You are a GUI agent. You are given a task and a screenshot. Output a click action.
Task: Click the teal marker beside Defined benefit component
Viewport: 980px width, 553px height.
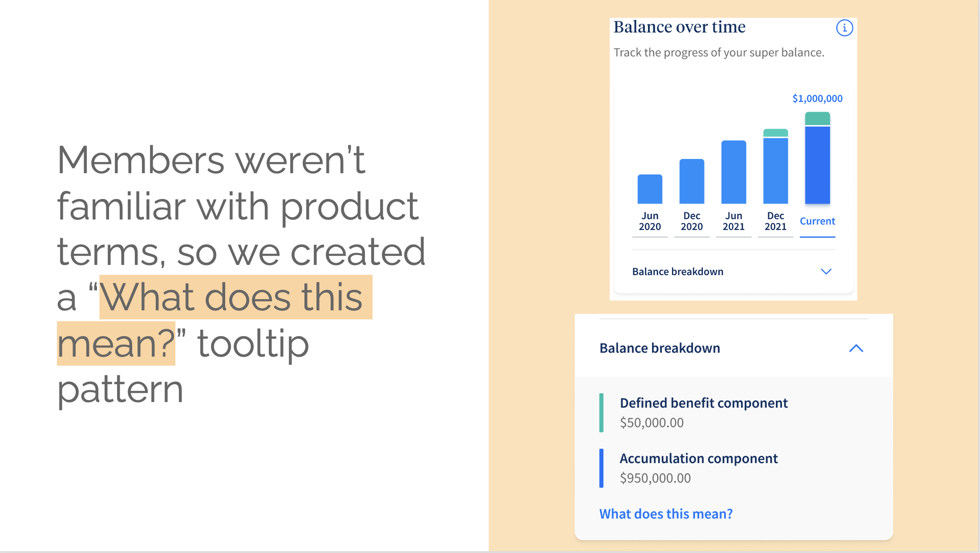pyautogui.click(x=601, y=413)
